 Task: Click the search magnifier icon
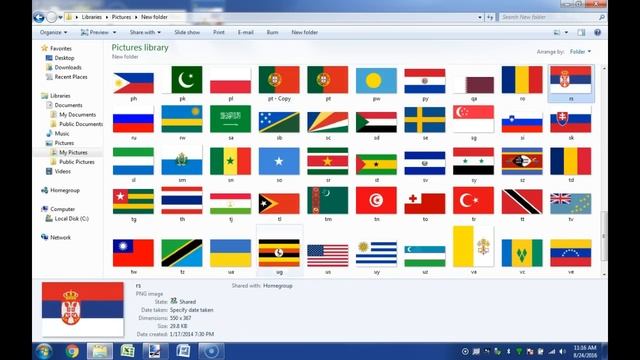602,17
